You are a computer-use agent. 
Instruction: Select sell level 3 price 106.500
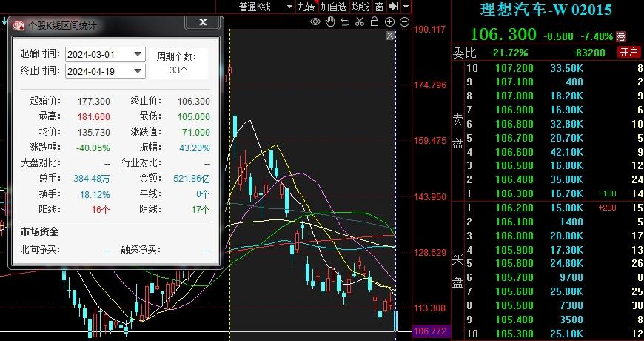[514, 166]
